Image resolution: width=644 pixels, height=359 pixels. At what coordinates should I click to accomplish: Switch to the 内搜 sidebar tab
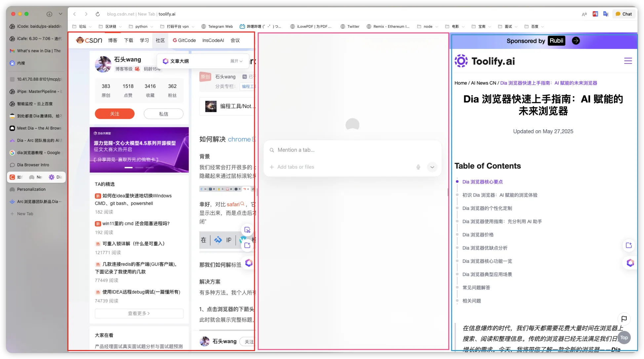click(x=36, y=63)
